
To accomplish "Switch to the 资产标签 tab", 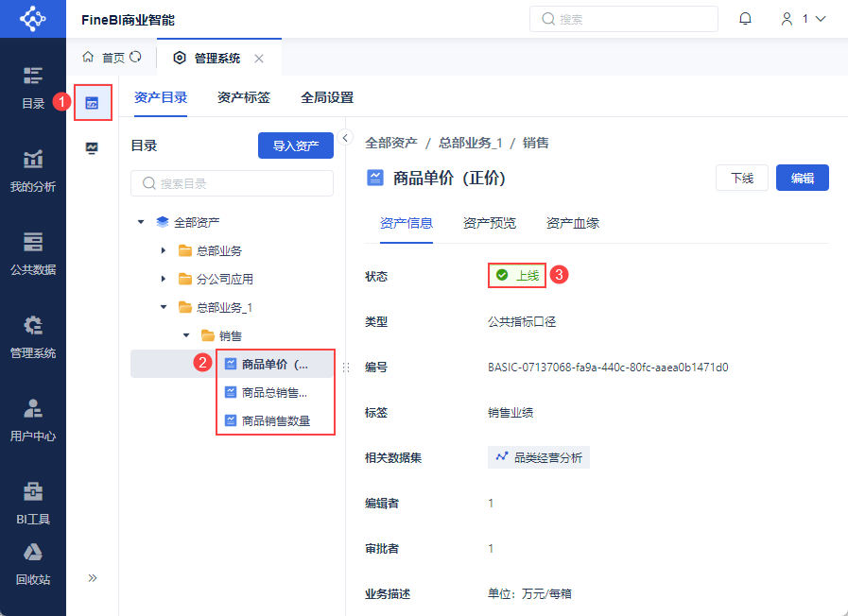I will click(244, 96).
